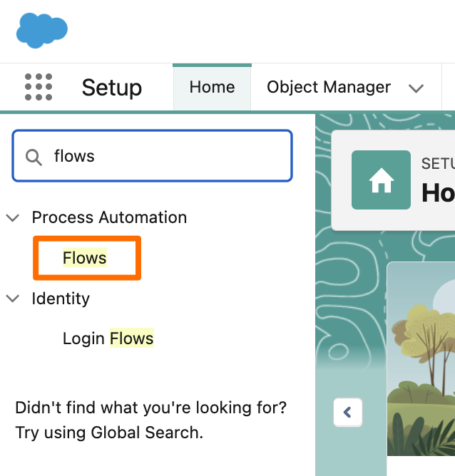The height and width of the screenshot is (476, 455).
Task: Click the "Try using Global Search." text
Action: click(x=109, y=433)
